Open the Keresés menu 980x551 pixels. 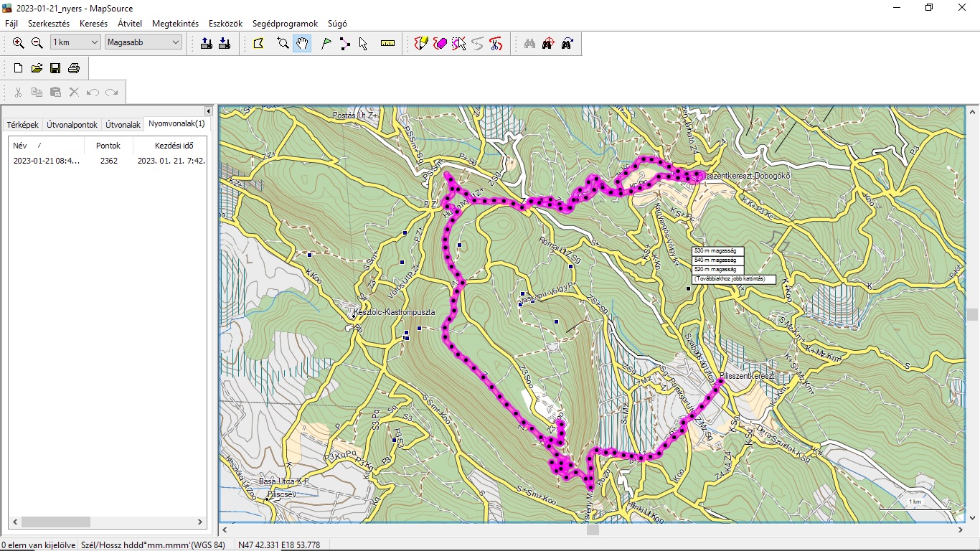93,24
